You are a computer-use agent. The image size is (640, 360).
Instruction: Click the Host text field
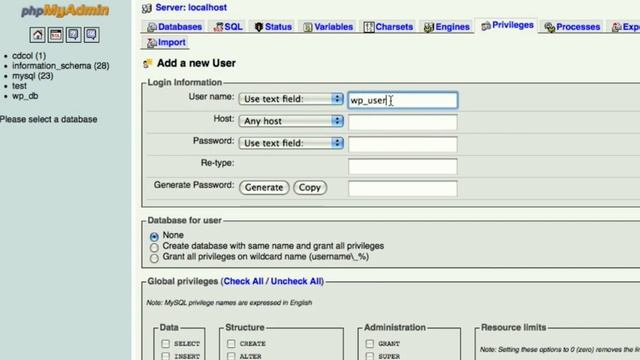click(402, 122)
